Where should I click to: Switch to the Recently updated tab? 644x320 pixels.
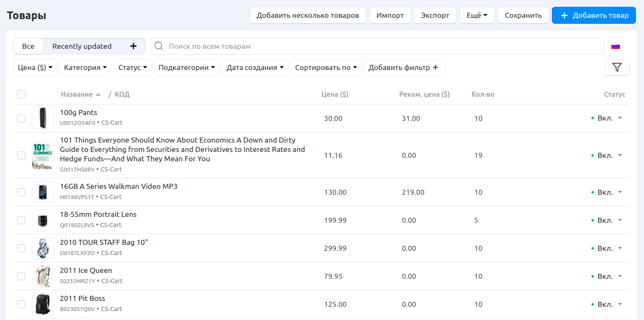tap(82, 46)
